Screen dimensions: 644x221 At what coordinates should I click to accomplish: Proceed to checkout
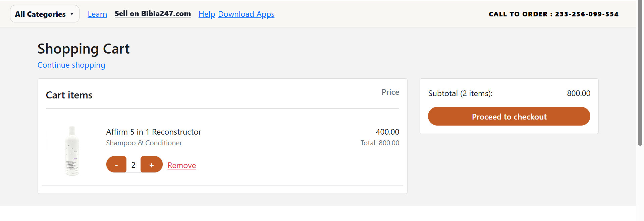[509, 116]
